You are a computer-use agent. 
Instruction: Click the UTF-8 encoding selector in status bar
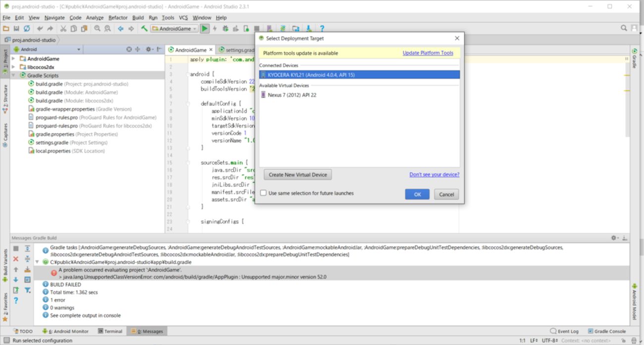(x=549, y=341)
